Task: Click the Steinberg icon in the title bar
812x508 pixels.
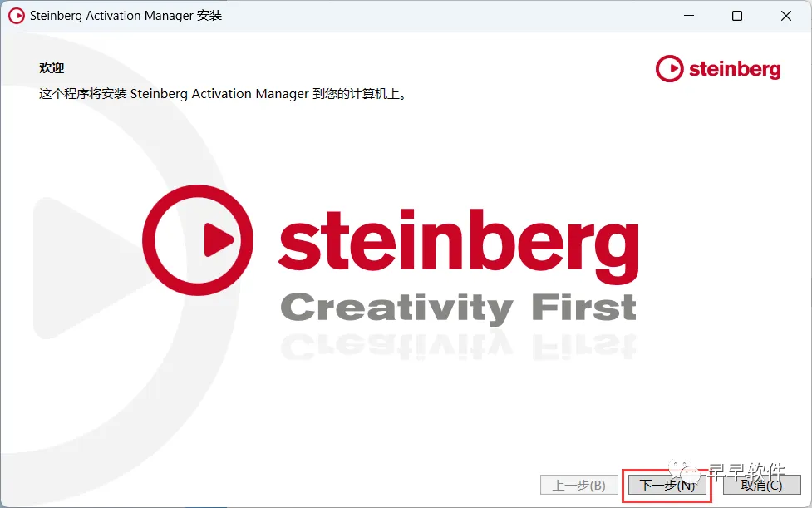Action: (16, 16)
